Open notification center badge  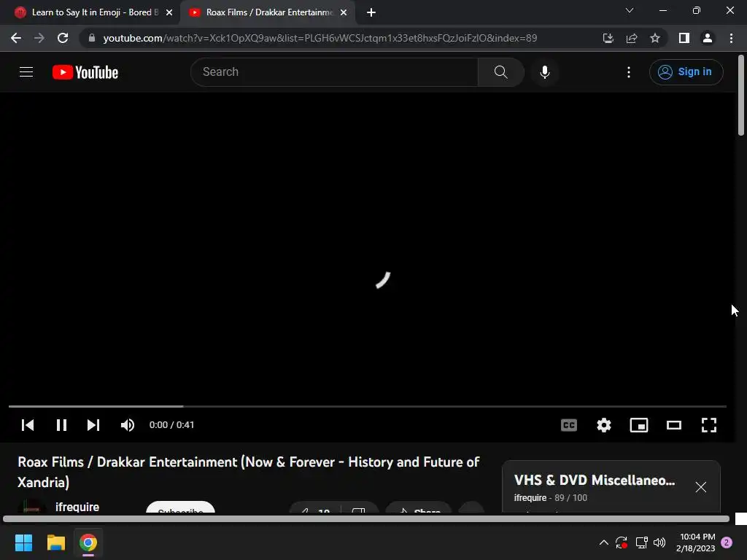[727, 542]
